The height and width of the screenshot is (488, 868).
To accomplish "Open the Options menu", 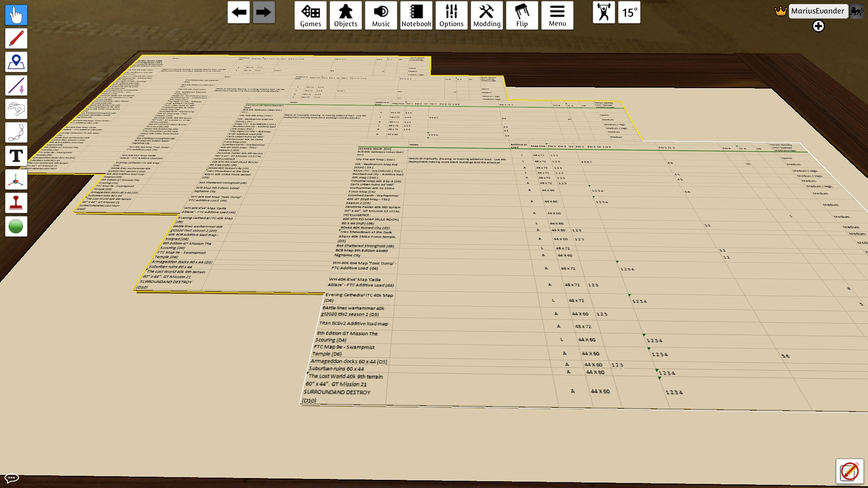I will coord(452,15).
